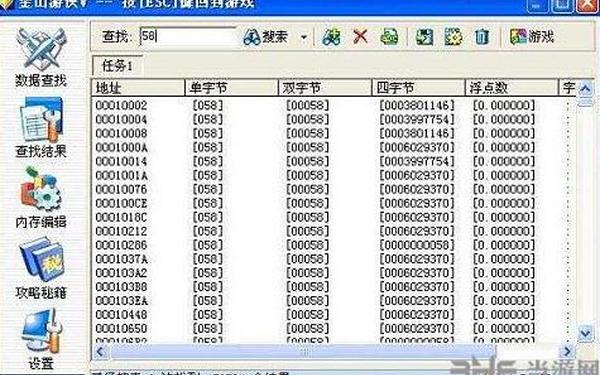Screen dimensions: 600x375
Task: Sort by the 双字节 column header
Action: click(325, 88)
